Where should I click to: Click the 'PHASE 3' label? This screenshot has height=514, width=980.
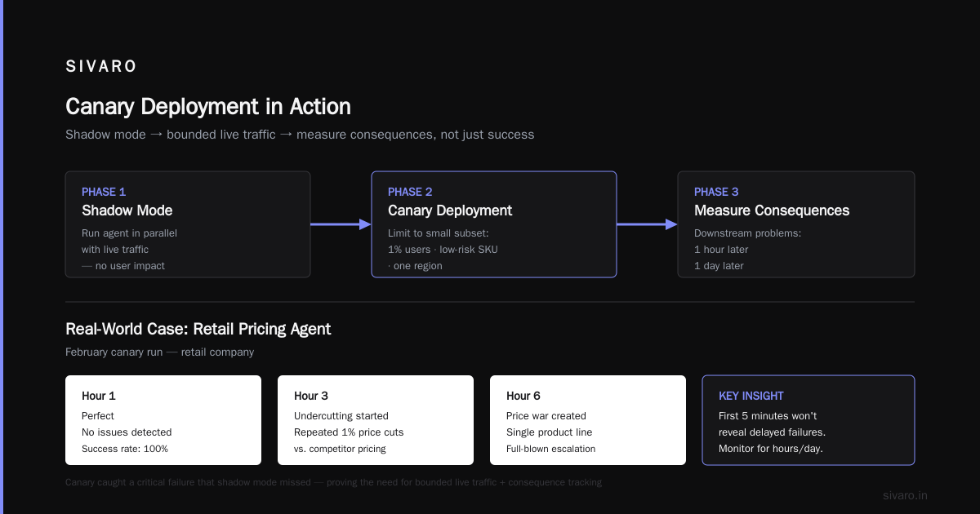click(716, 192)
